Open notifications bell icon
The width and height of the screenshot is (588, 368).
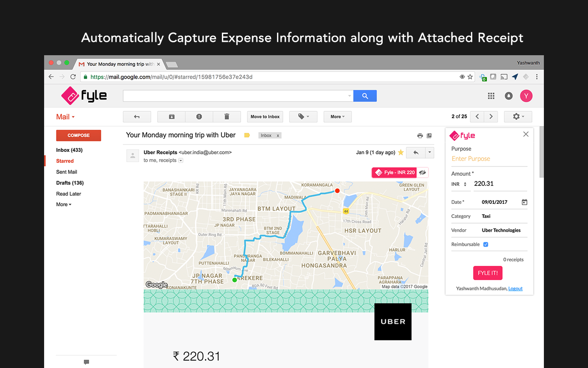509,96
